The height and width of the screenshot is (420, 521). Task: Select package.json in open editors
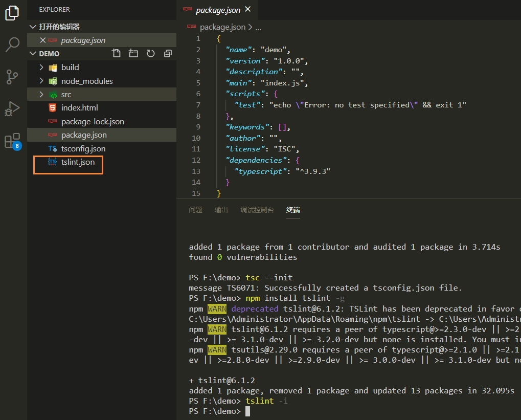102,40
